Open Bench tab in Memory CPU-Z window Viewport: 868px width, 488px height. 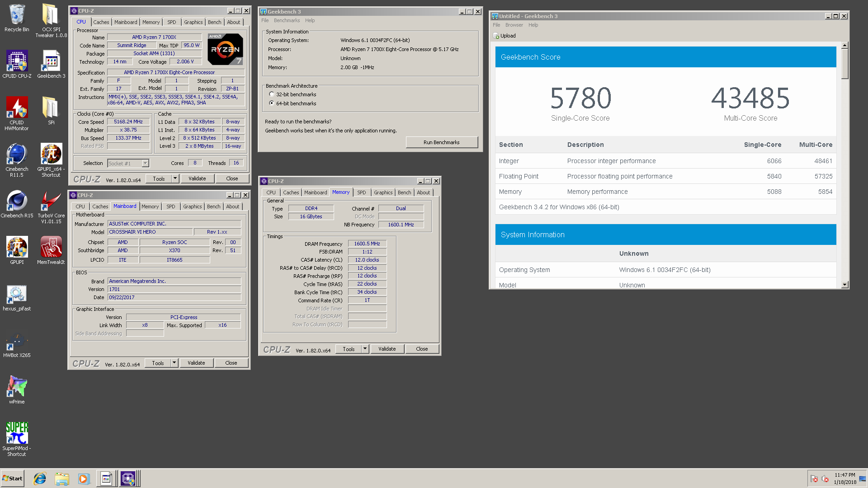(405, 192)
